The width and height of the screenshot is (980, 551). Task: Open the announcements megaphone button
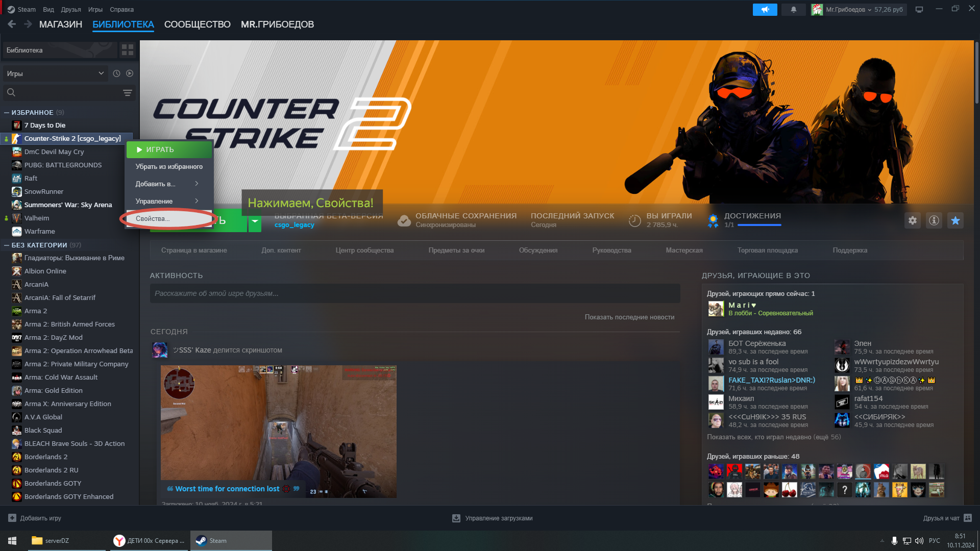[765, 10]
